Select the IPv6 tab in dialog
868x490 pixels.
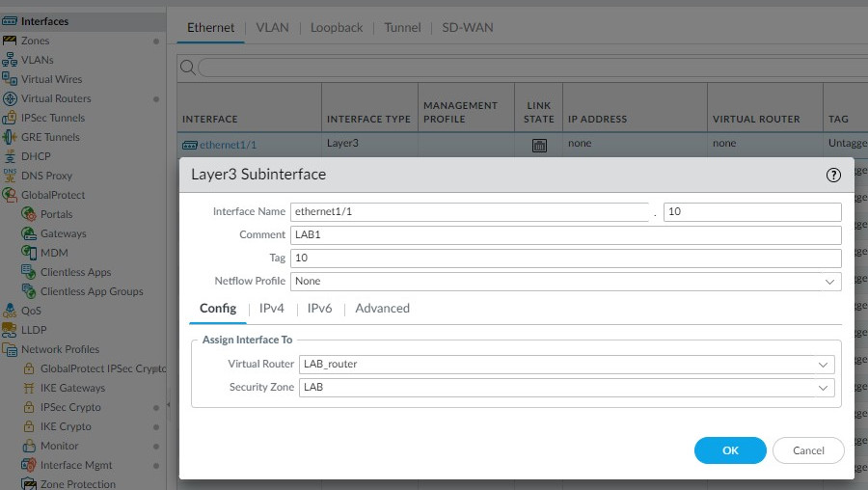(x=319, y=309)
